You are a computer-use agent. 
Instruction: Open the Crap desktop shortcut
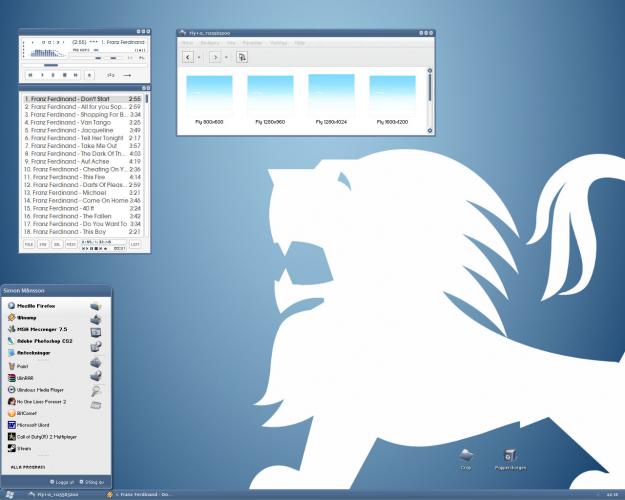(x=466, y=457)
